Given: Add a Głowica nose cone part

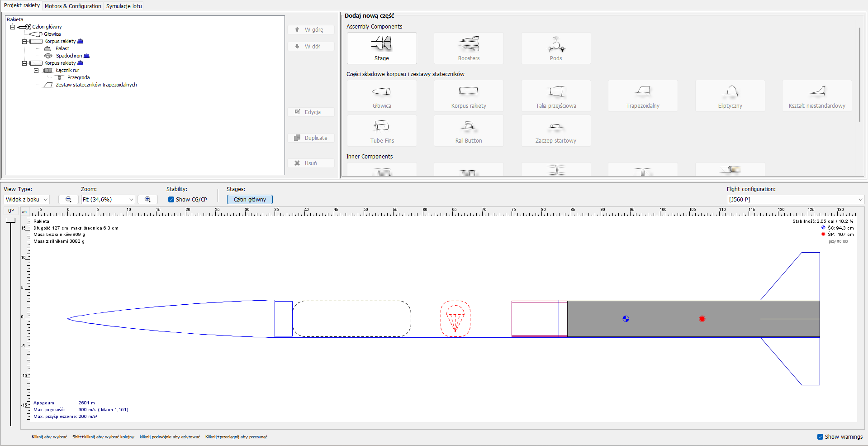Looking at the screenshot, I should [381, 96].
